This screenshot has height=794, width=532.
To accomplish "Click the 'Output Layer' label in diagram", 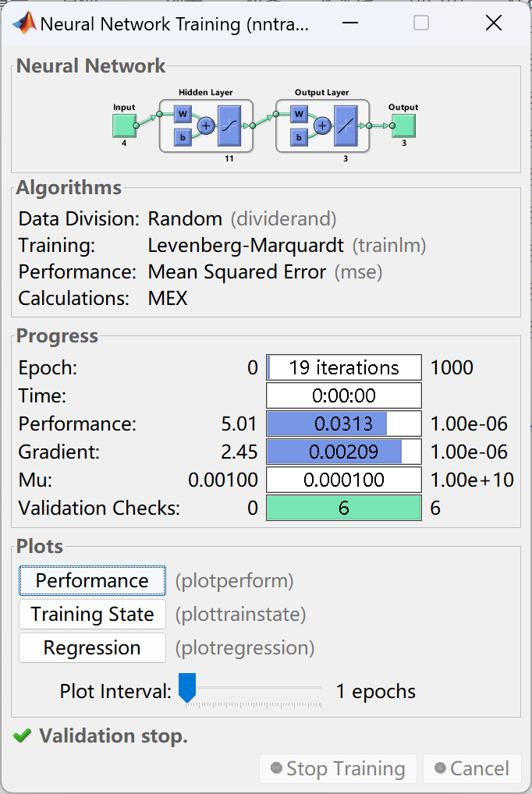I will (321, 92).
